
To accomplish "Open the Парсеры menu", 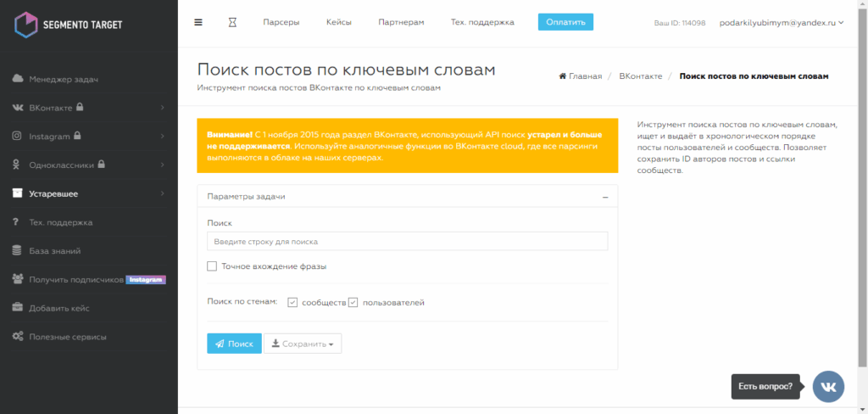I will pos(281,23).
